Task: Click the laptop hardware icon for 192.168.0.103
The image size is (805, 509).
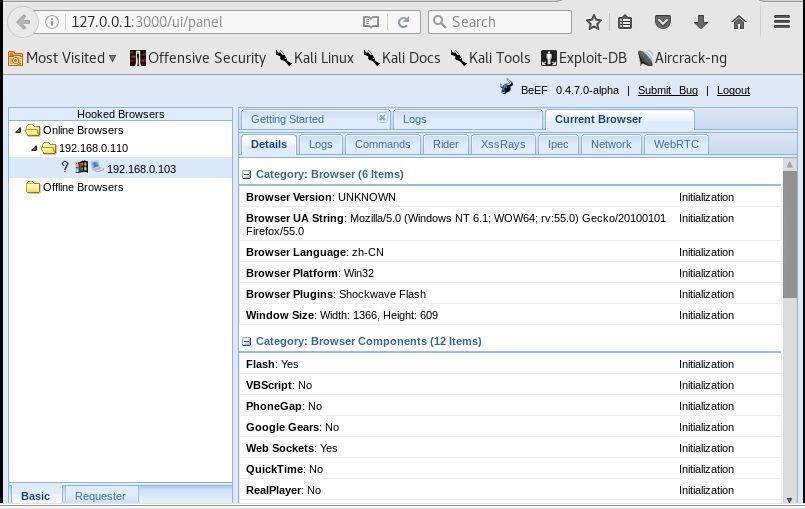Action: pyautogui.click(x=97, y=166)
